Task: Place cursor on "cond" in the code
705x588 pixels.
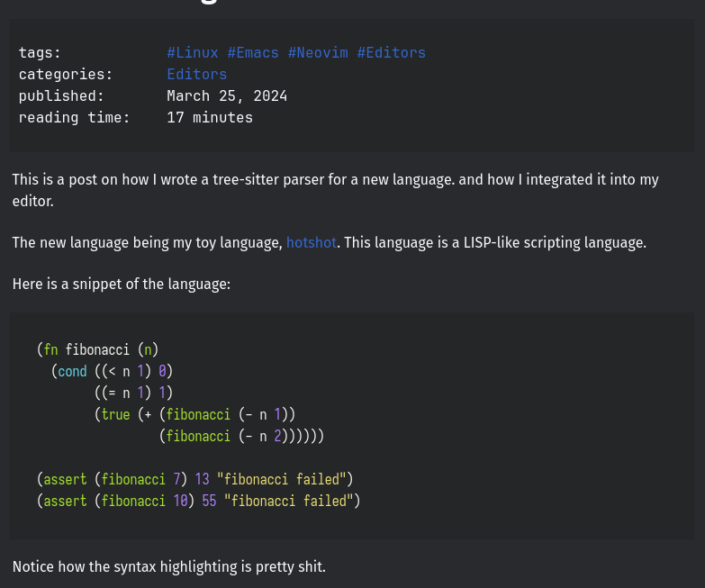Action: tap(72, 371)
